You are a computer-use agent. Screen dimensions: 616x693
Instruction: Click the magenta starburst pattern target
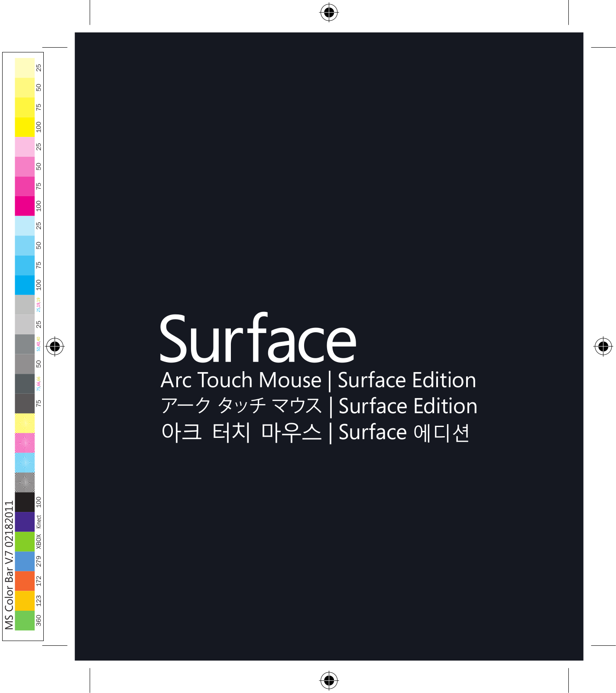pyautogui.click(x=25, y=443)
